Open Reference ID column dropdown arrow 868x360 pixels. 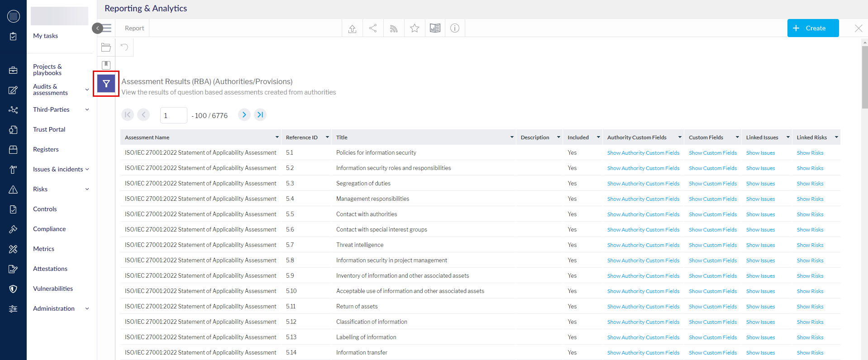click(x=327, y=137)
